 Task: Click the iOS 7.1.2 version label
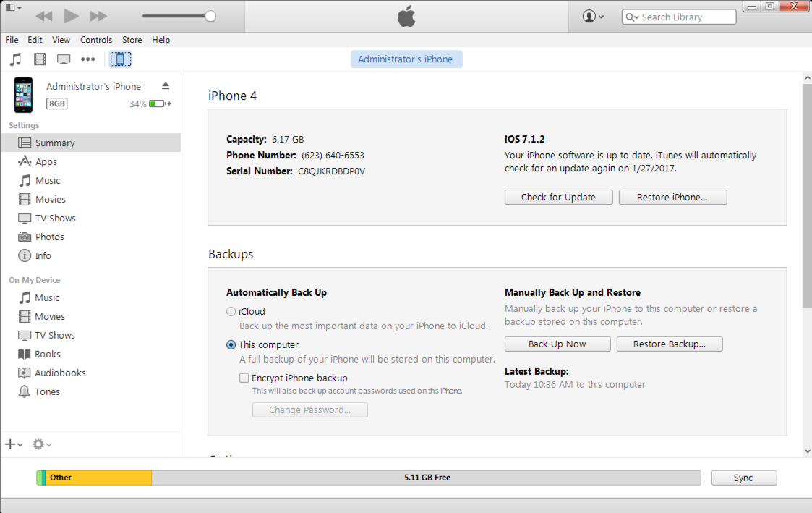pos(525,139)
